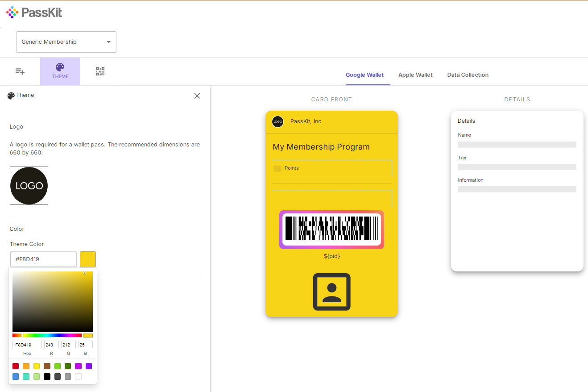This screenshot has width=588, height=392.
Task: Switch to the Data Collection tab
Action: (468, 75)
